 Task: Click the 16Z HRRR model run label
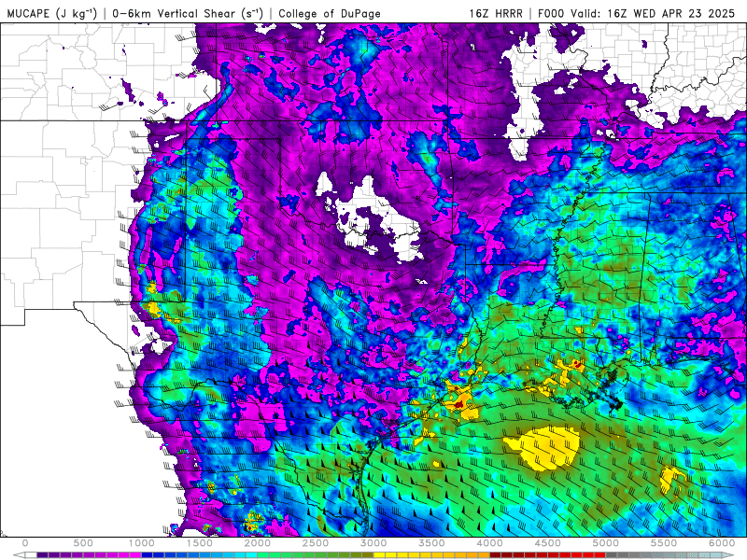click(496, 13)
